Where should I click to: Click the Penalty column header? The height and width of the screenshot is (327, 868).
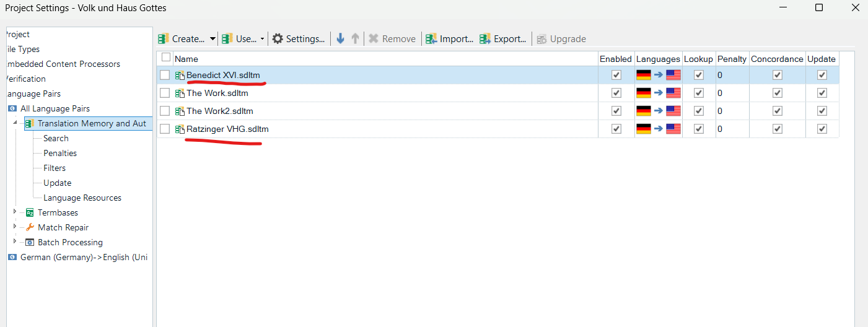732,59
